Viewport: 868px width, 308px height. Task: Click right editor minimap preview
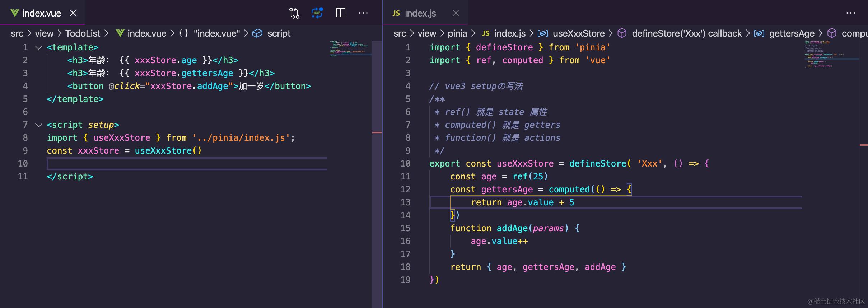(x=831, y=54)
